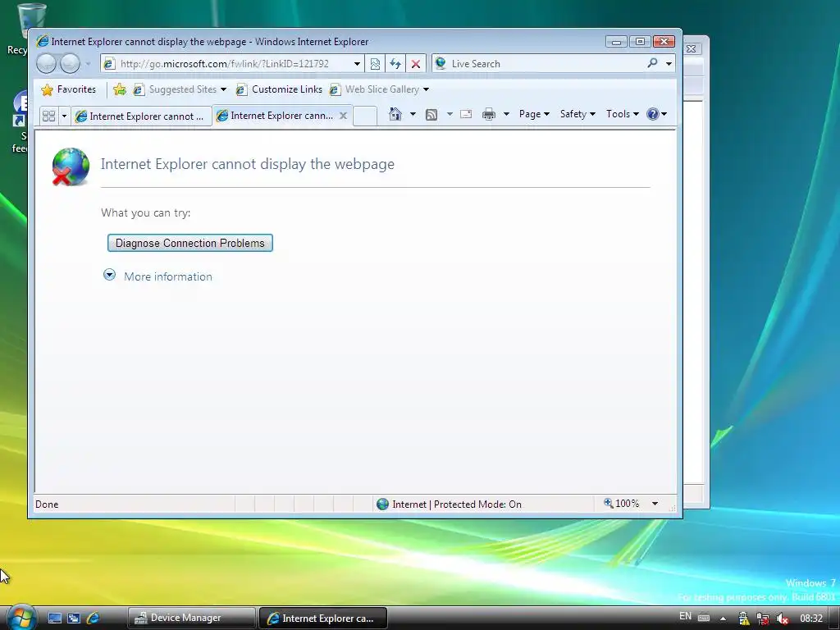Viewport: 840px width, 630px height.
Task: Open search provider options dropdown
Action: (669, 64)
